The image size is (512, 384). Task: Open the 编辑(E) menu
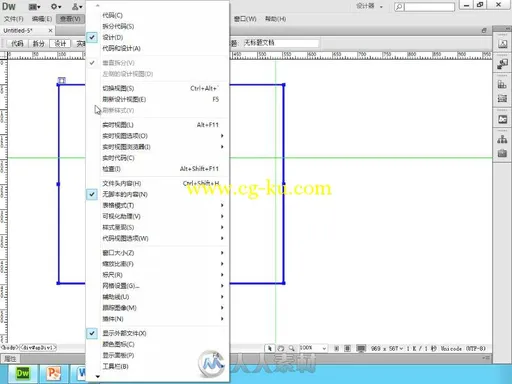pyautogui.click(x=42, y=19)
